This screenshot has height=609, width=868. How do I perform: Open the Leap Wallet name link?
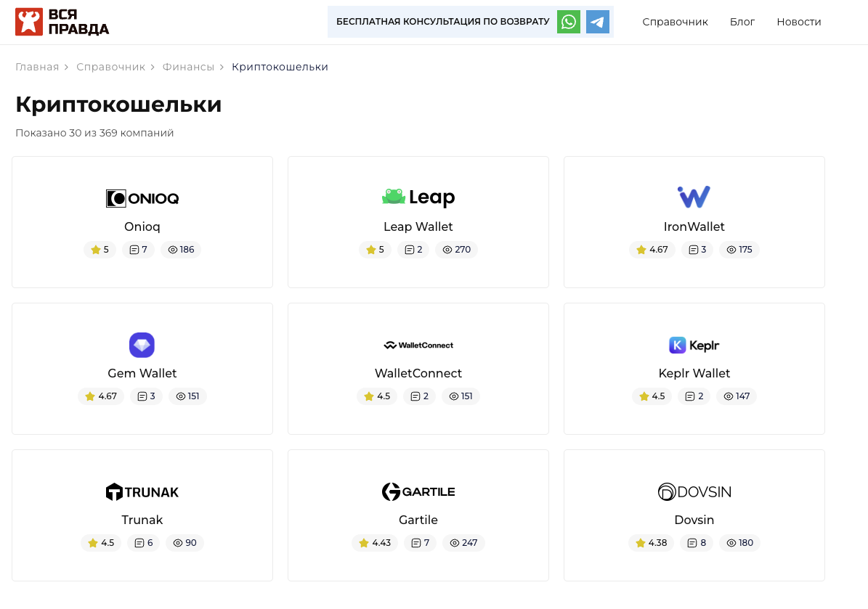point(418,226)
